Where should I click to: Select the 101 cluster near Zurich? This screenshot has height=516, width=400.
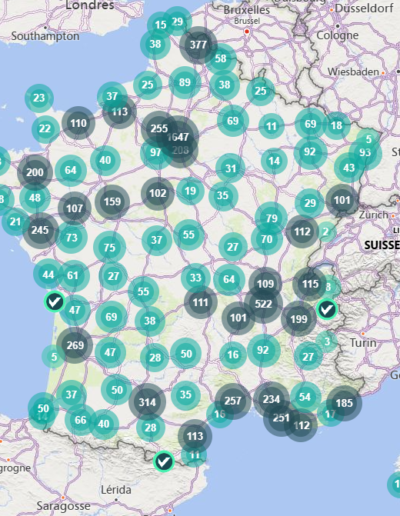coord(342,200)
